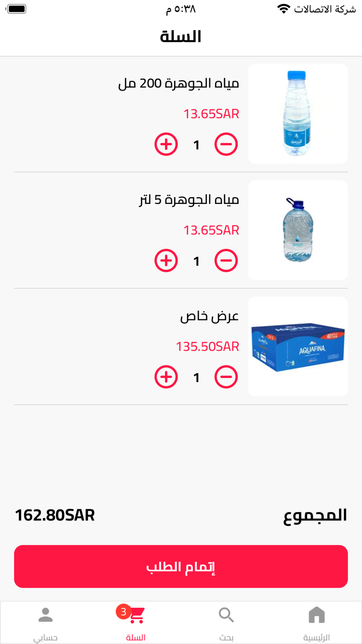
Task: Increase quantity of مياه الجوهرة 5 لتر
Action: point(165,260)
